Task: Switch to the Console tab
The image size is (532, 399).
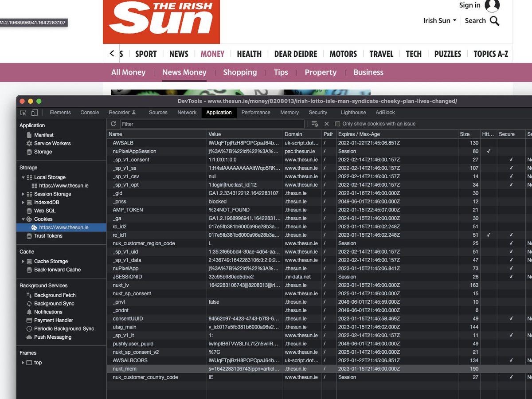Action: (90, 113)
